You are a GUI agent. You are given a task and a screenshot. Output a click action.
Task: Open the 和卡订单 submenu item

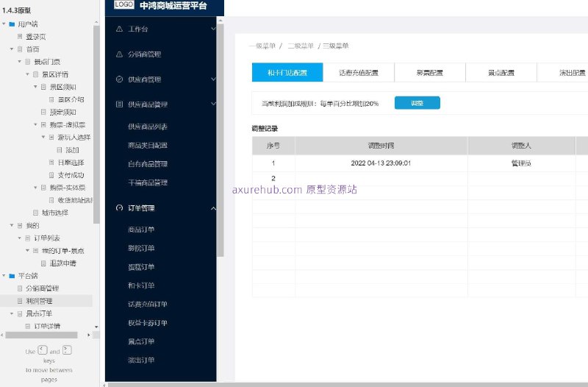[141, 285]
